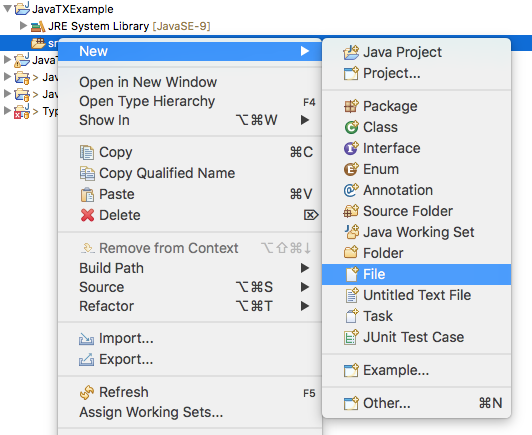Image resolution: width=532 pixels, height=435 pixels.
Task: Click the "JUnit Test Case" label
Action: click(x=413, y=337)
